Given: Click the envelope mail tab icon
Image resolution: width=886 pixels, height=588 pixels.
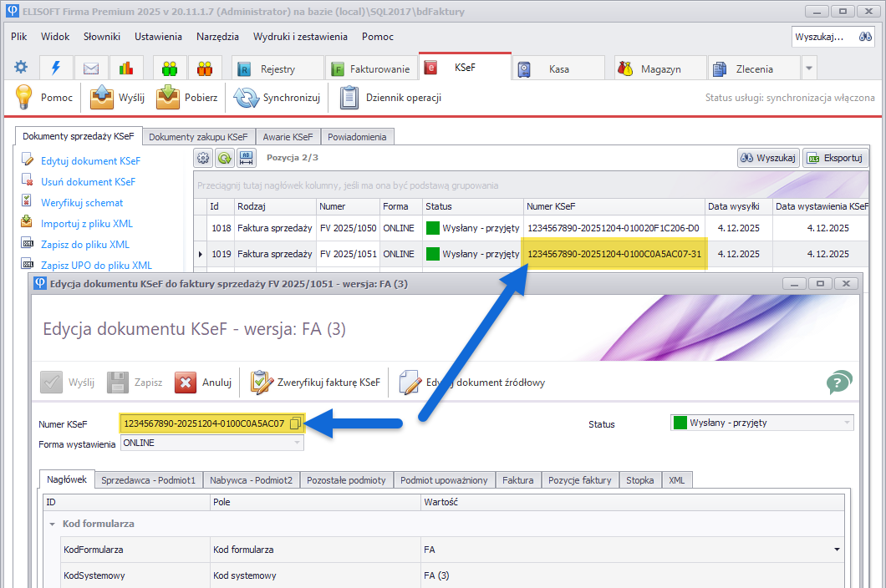Looking at the screenshot, I should pyautogui.click(x=91, y=68).
